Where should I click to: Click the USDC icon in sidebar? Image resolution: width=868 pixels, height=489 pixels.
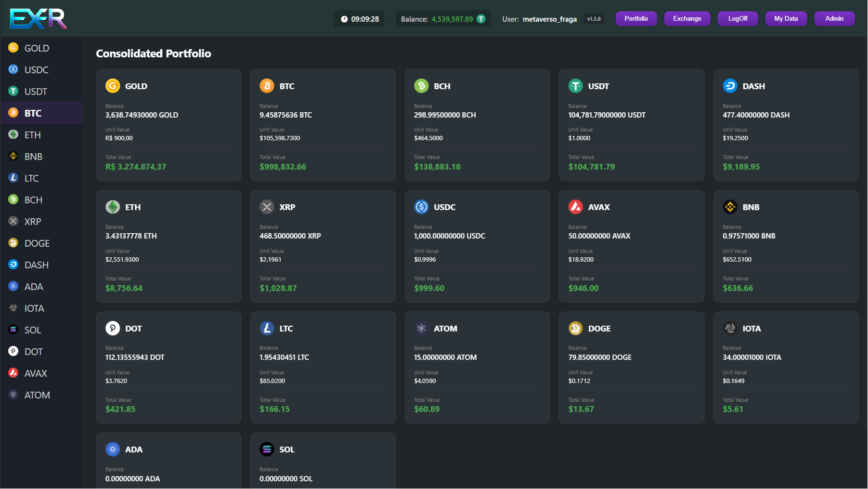pos(13,69)
